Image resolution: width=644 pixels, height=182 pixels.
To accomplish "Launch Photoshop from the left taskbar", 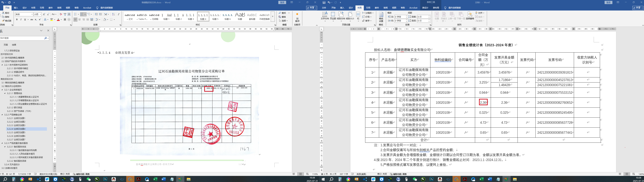I will coord(105,179).
